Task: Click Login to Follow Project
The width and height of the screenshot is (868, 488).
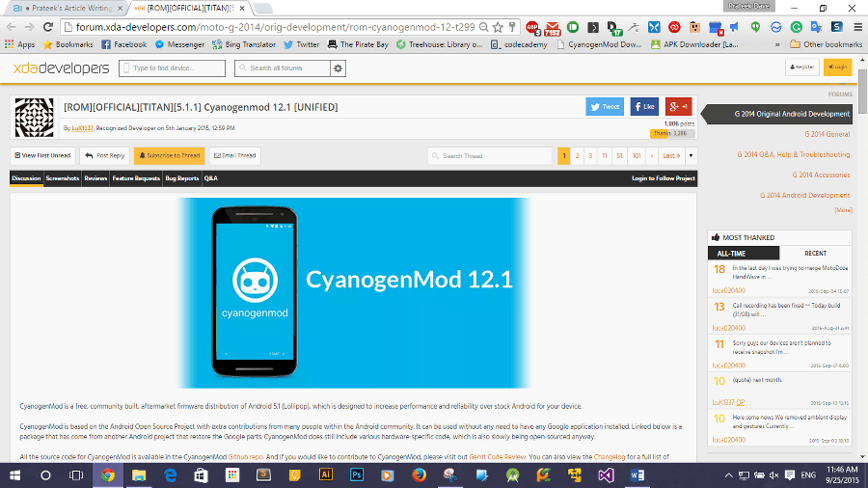Action: (x=664, y=178)
